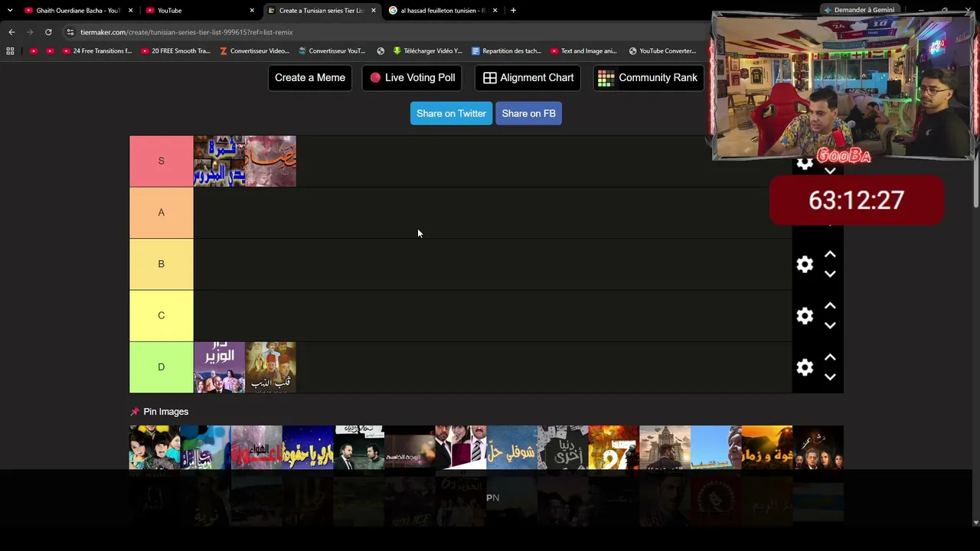980x551 pixels.
Task: Open the Télécharger Vidéo Y... bookmark
Action: [427, 51]
